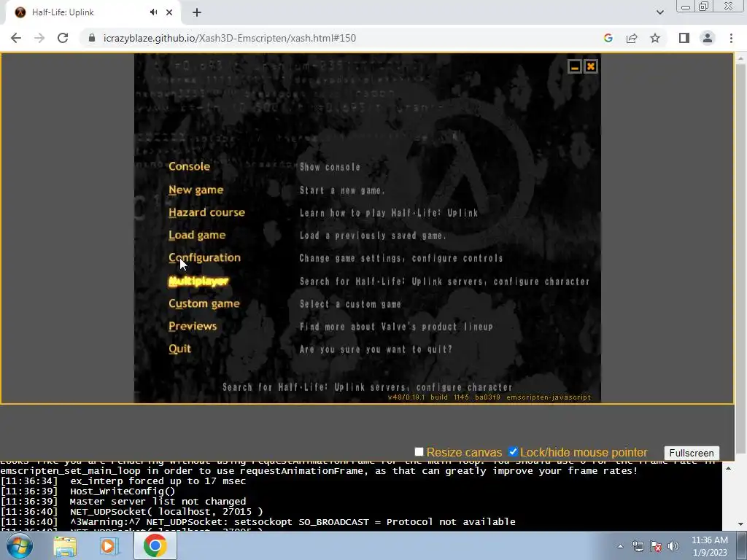The image size is (747, 560).
Task: Click 'Master server list not changed' log line
Action: [x=158, y=502]
